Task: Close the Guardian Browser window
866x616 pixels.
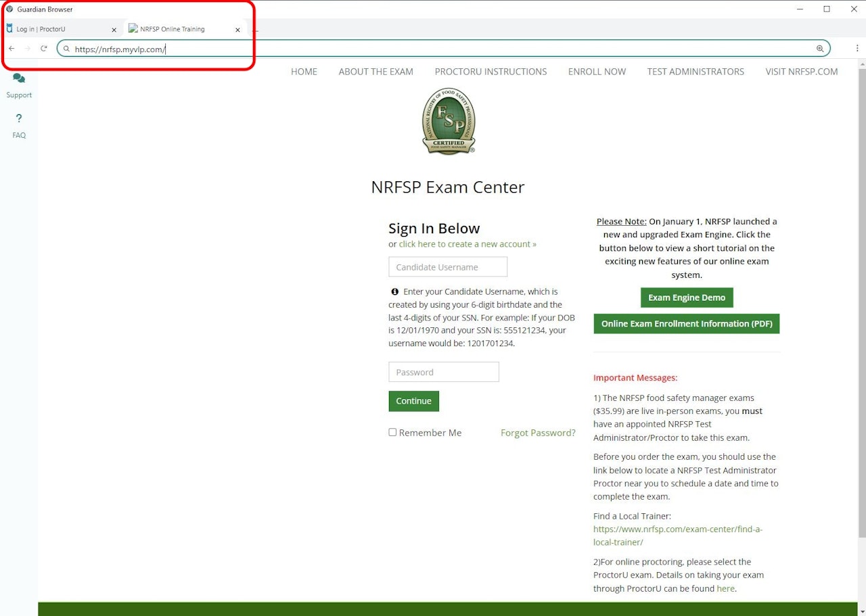Action: pos(854,9)
